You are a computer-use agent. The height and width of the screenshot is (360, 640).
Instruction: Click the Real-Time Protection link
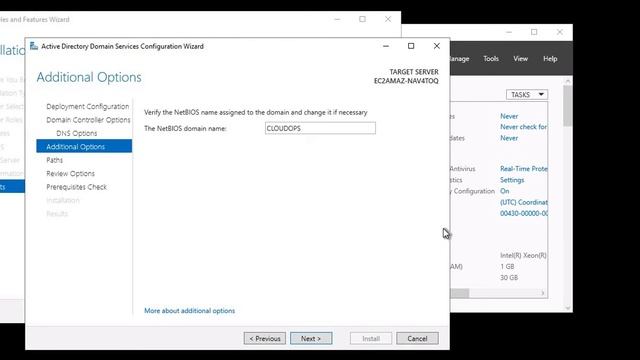[x=524, y=169]
